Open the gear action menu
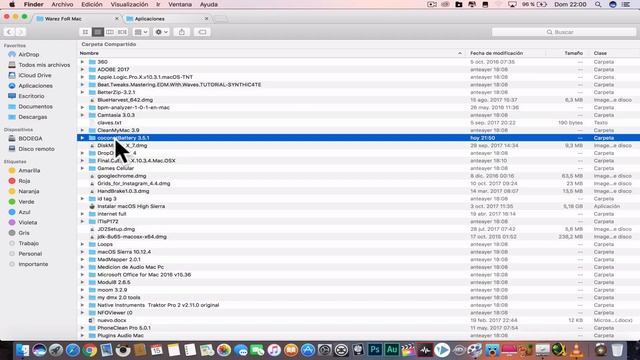 tap(161, 32)
